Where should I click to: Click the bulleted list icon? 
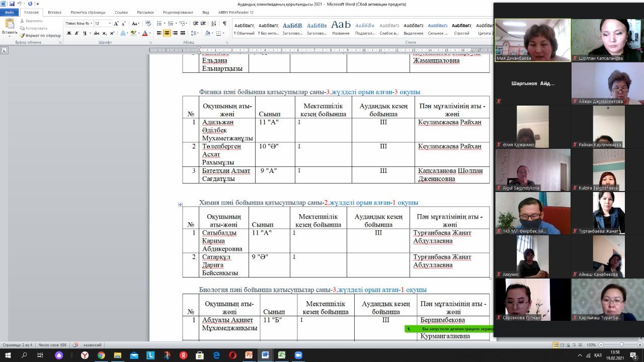[159, 24]
